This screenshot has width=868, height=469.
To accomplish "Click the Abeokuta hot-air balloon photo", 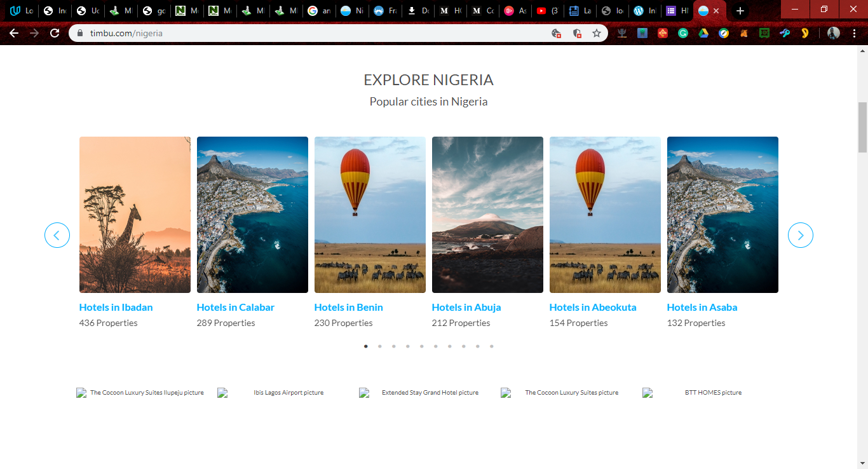I will coord(605,215).
